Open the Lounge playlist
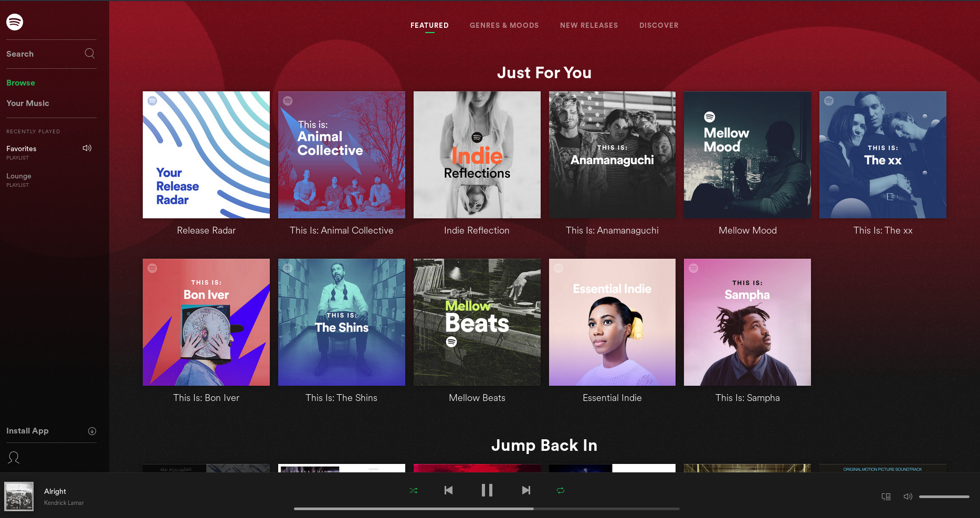 [x=19, y=176]
